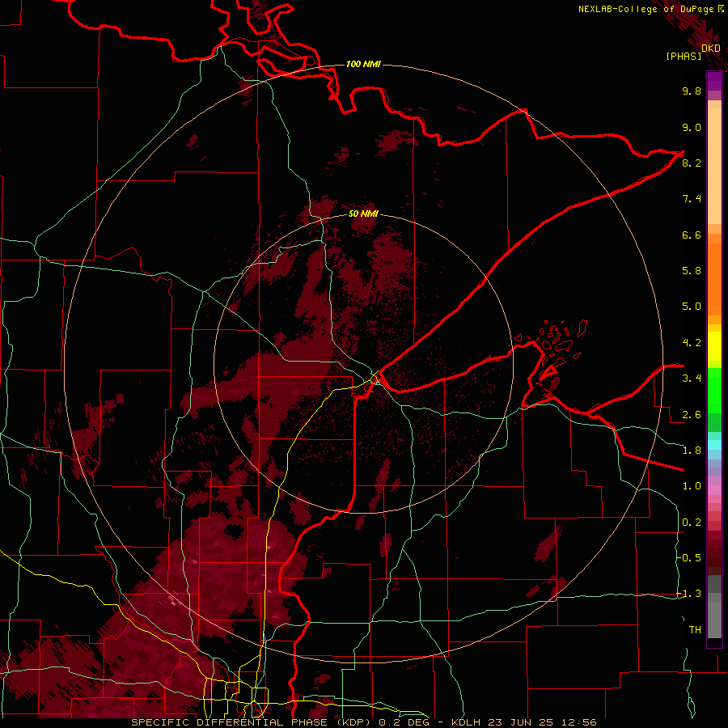This screenshot has height=728, width=728.
Task: Click the radar site at the range rings' center
Action: [x=364, y=364]
